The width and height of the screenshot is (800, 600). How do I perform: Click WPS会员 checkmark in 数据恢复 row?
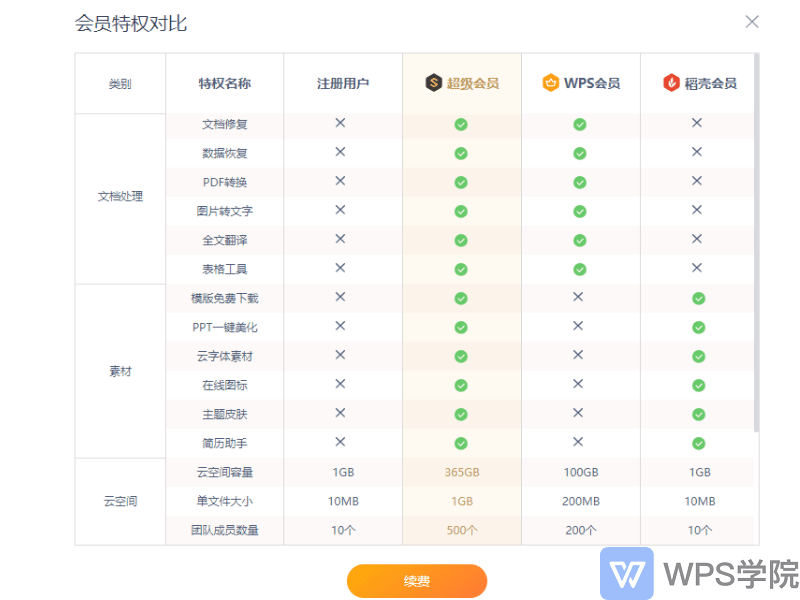coord(580,154)
